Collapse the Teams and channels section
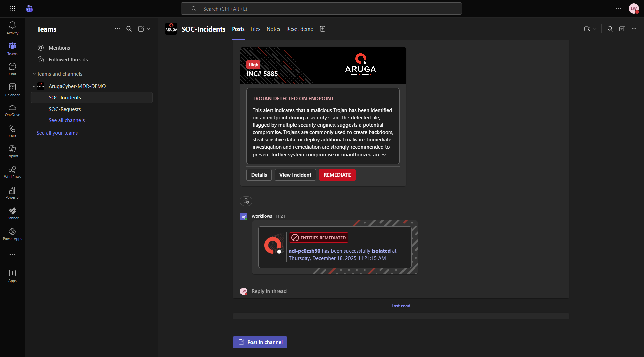The height and width of the screenshot is (357, 644). point(34,74)
